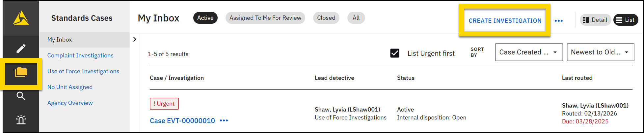Open Use of Force Investigations in the sidebar

(x=83, y=71)
